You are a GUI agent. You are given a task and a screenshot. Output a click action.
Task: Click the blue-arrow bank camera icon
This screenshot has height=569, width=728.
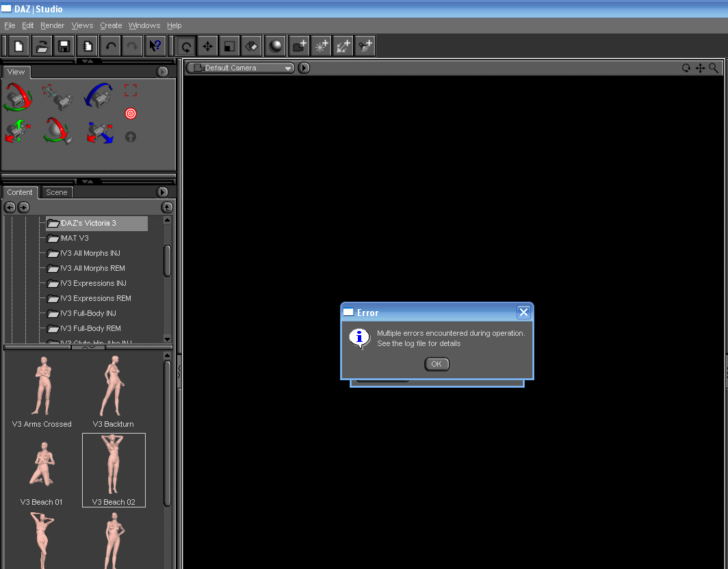click(99, 96)
